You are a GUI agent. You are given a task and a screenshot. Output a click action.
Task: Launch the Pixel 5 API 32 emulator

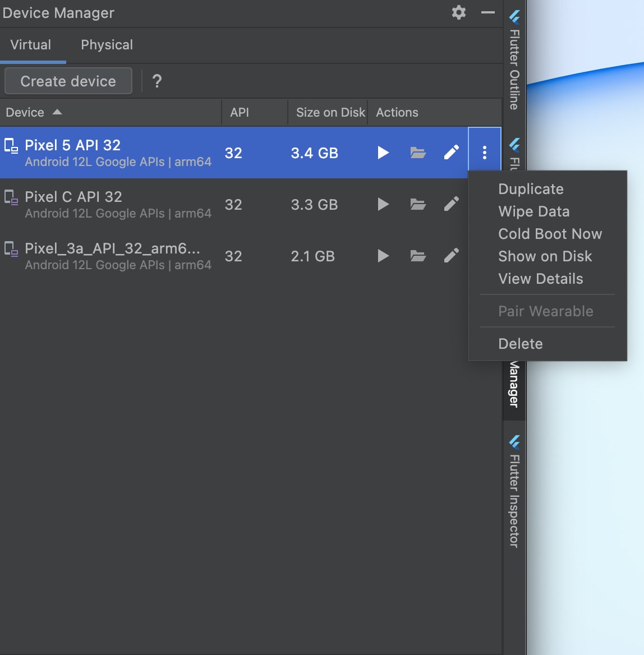pos(383,153)
